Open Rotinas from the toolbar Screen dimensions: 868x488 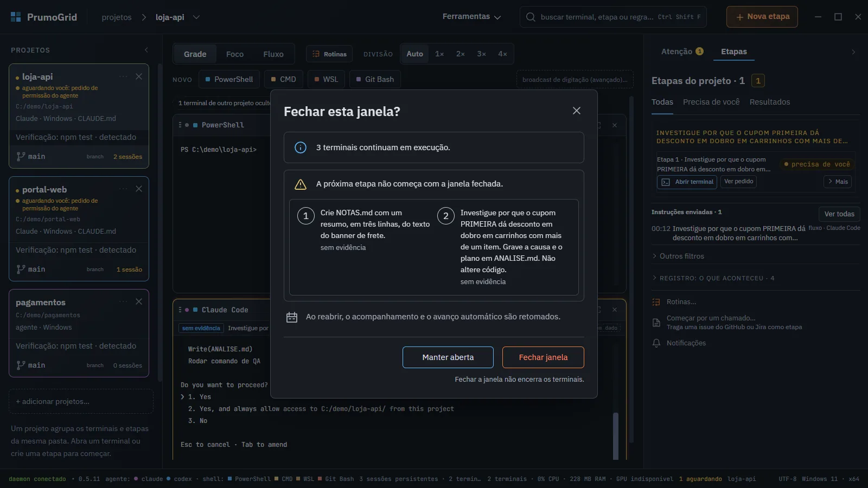329,54
